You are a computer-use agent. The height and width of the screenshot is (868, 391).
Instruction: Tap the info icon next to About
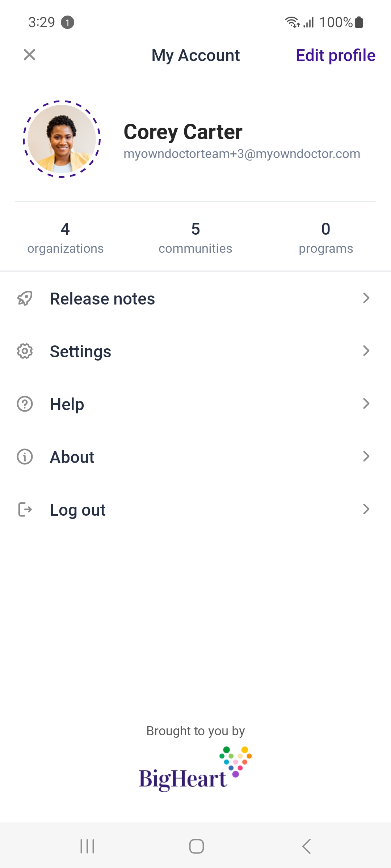25,457
